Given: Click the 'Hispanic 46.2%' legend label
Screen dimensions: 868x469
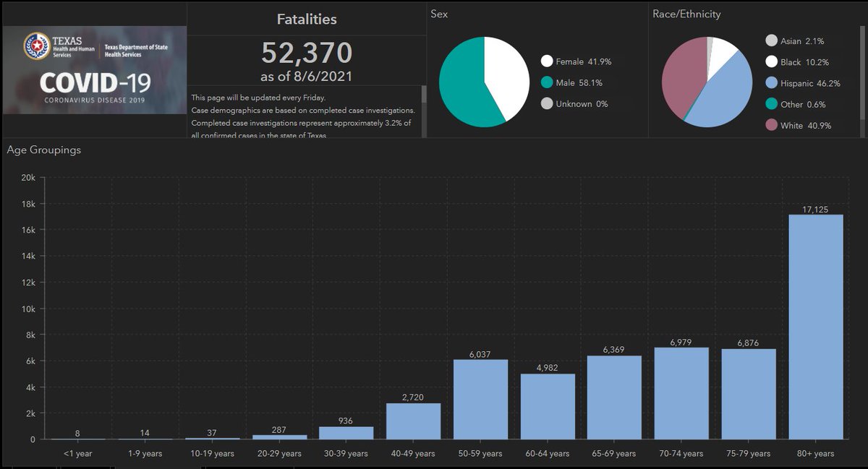Looking at the screenshot, I should (810, 83).
